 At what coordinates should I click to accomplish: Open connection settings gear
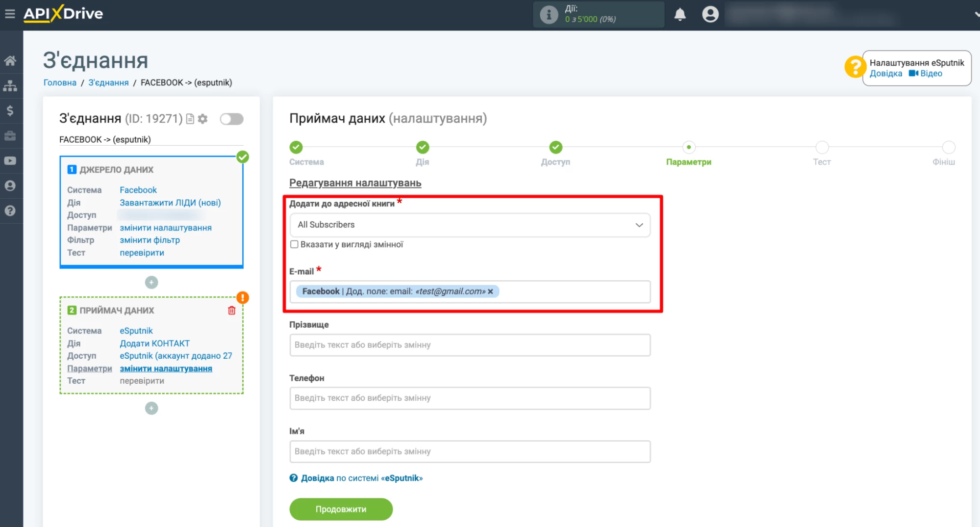click(x=202, y=119)
